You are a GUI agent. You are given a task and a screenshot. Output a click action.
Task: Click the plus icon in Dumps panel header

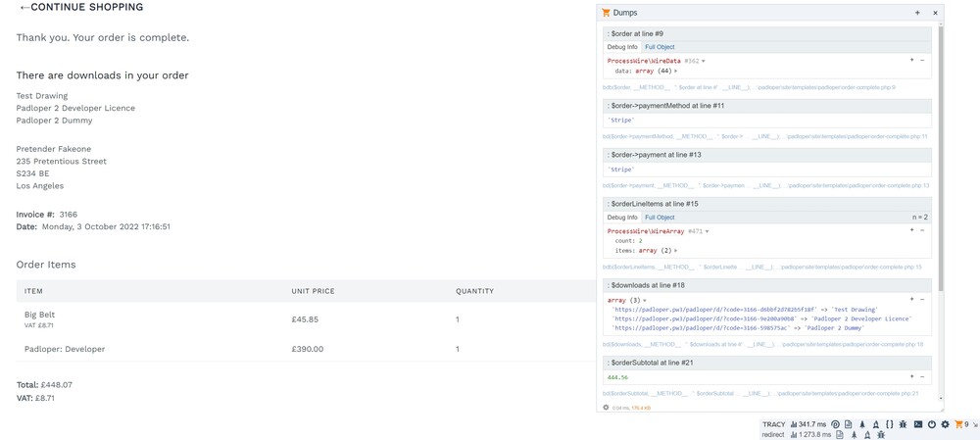[x=917, y=13]
